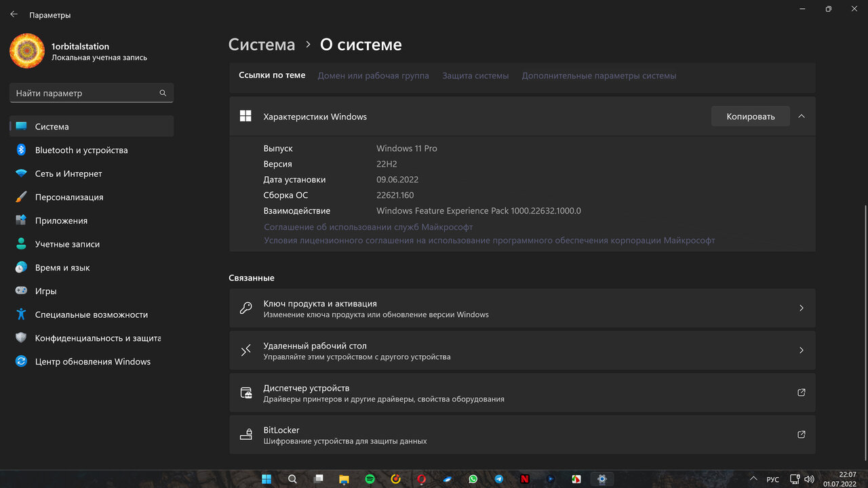
Task: Open Соглашение об использовании служб Майкрософт
Action: click(368, 227)
